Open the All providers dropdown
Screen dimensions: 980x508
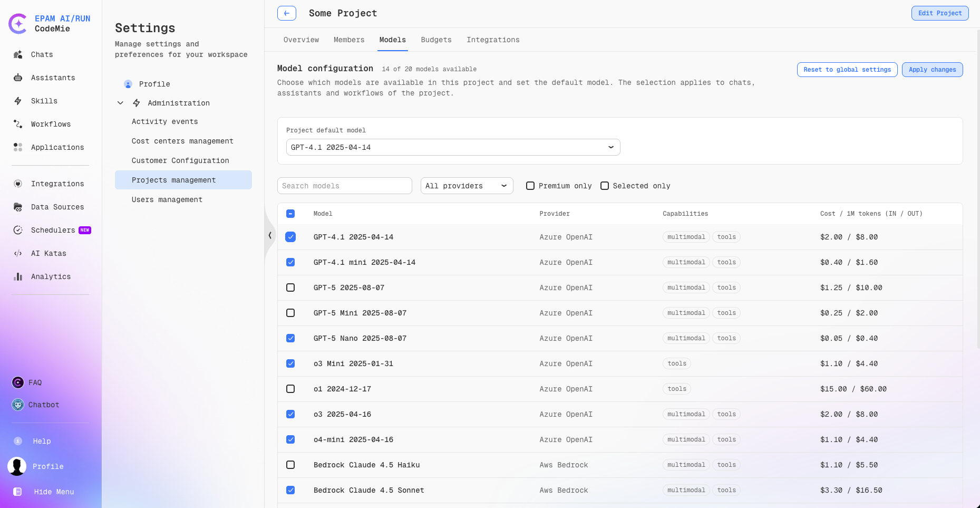(x=467, y=186)
